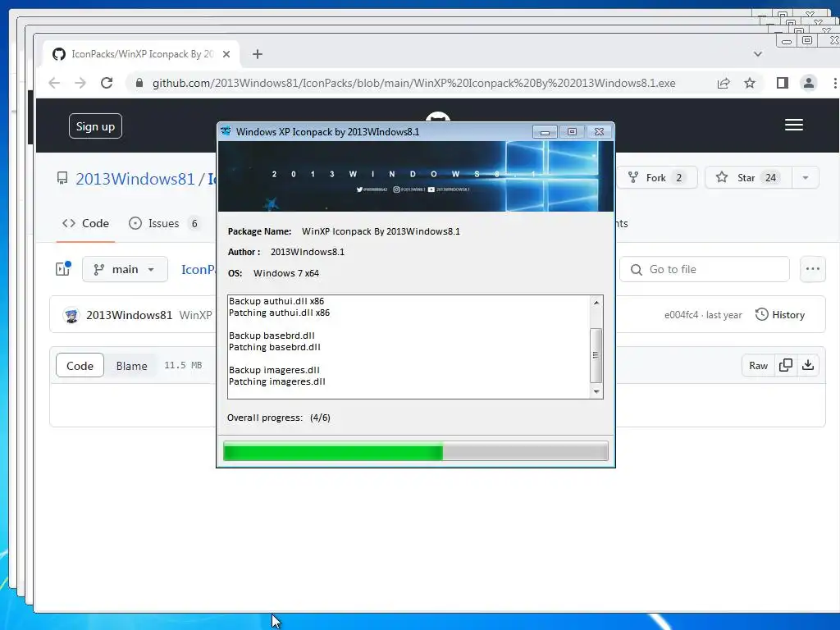Click the overall progress bar

pos(416,451)
